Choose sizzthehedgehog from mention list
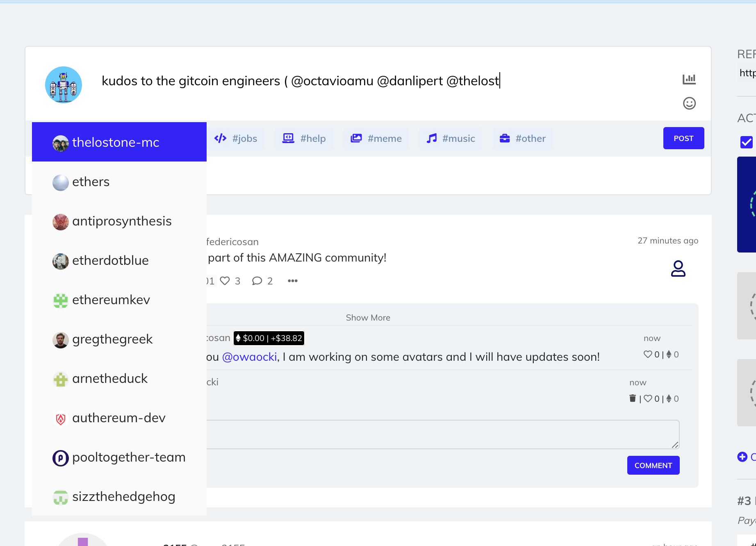 tap(119, 496)
